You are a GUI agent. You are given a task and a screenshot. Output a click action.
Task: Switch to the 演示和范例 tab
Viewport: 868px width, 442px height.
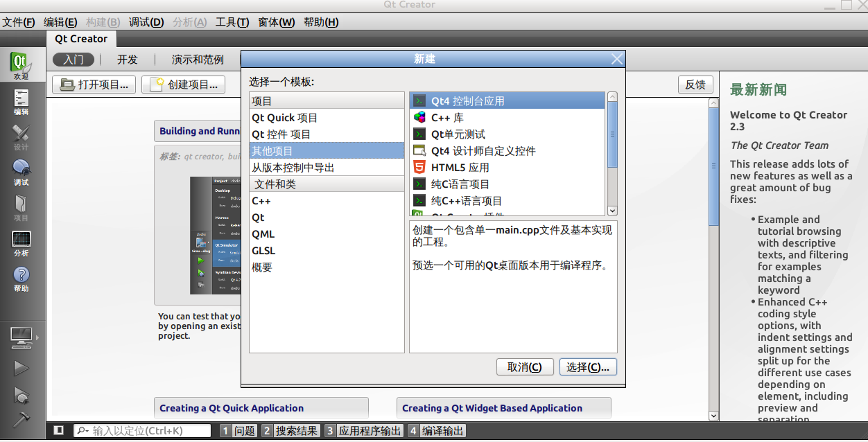click(x=198, y=60)
